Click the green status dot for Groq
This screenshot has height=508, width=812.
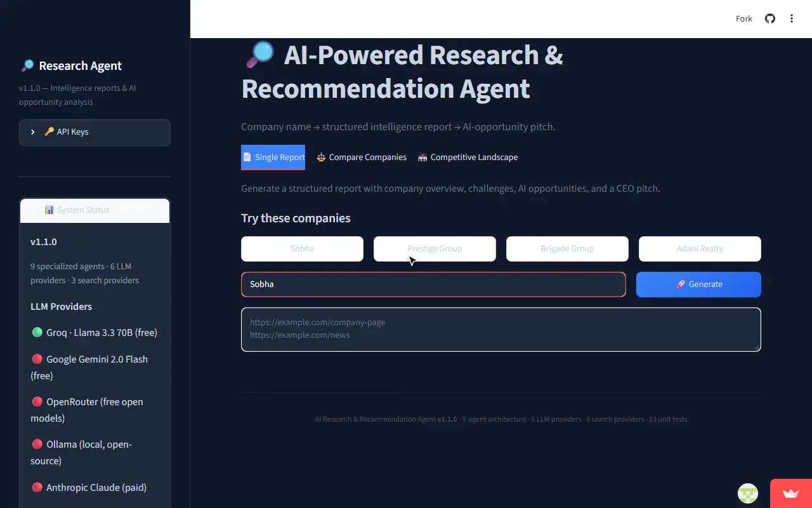tap(37, 332)
